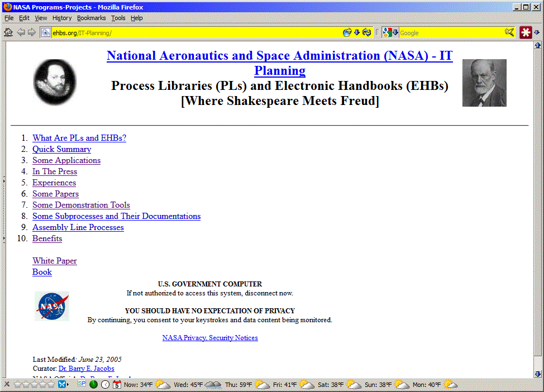Focus the Google search field
The height and width of the screenshot is (392, 544).
[451, 32]
